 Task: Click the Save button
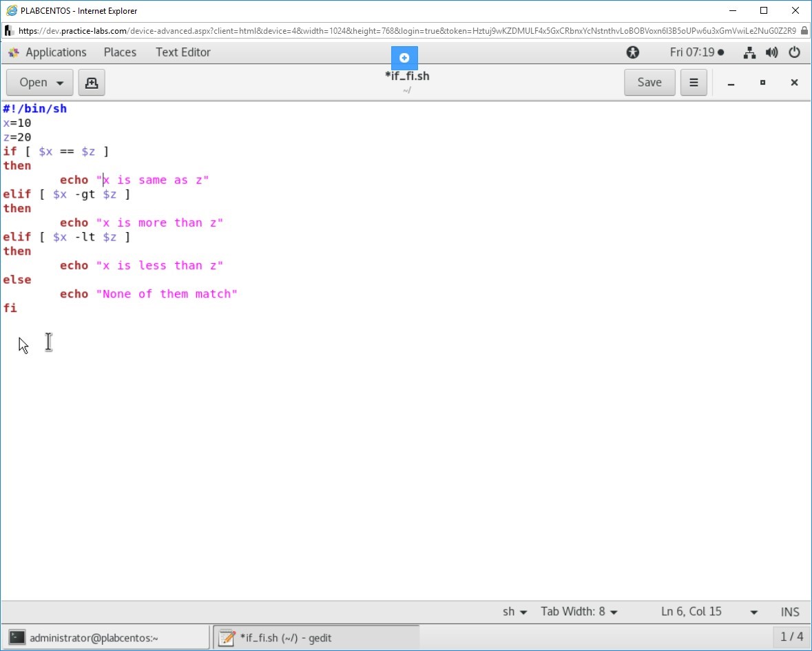coord(649,83)
